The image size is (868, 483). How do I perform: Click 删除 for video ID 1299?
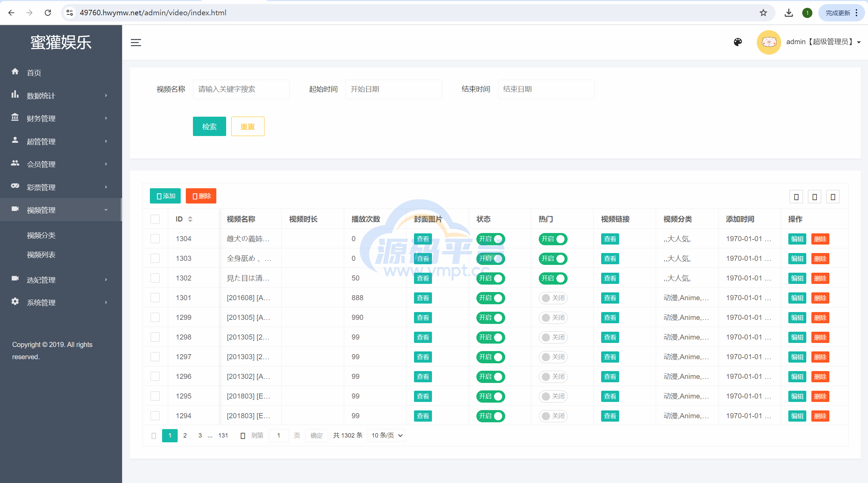[820, 318]
